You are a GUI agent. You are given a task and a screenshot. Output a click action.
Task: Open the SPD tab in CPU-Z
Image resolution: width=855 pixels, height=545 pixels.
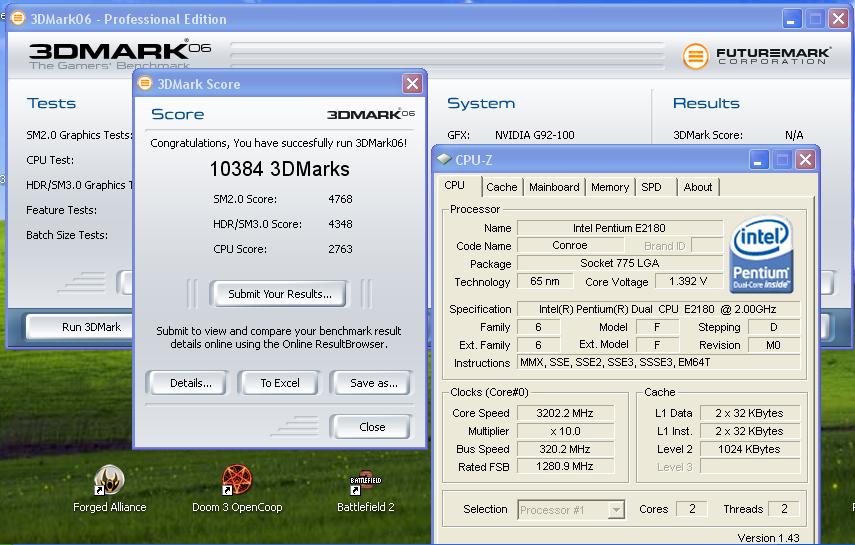pos(651,187)
